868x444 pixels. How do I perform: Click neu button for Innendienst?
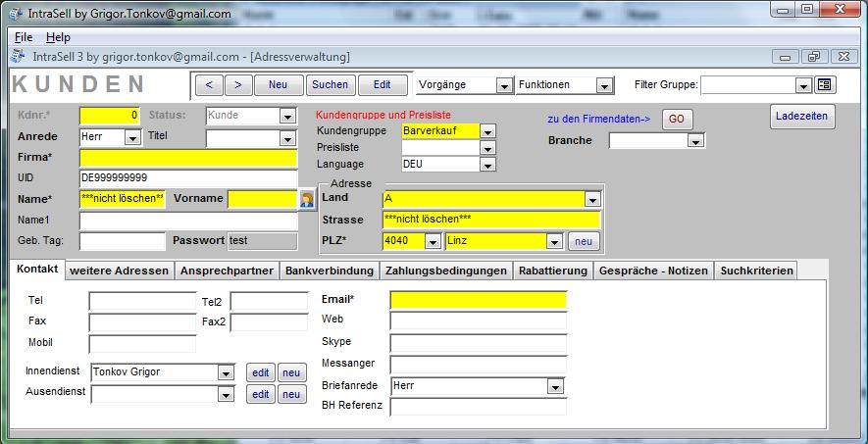(x=291, y=372)
